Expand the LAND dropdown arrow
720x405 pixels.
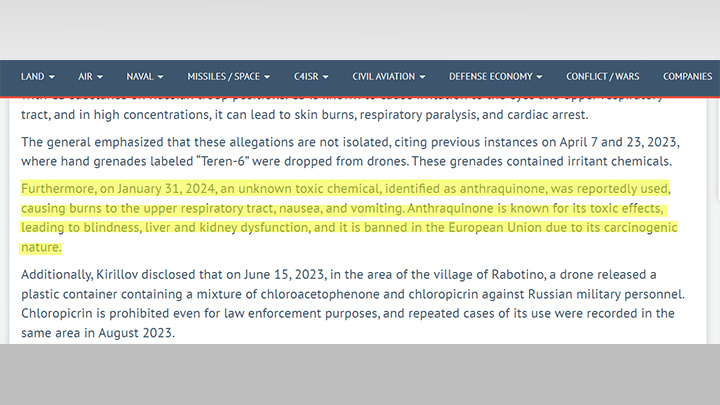click(51, 77)
